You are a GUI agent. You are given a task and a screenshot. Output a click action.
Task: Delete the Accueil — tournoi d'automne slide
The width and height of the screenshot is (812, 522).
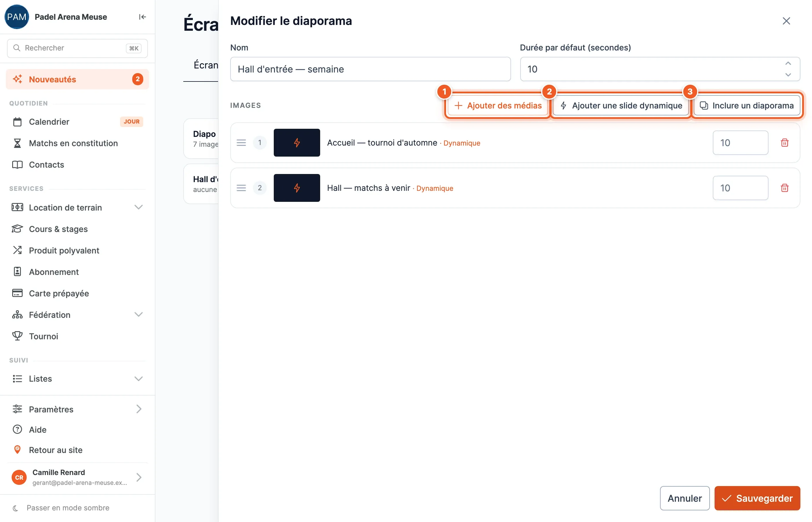[x=784, y=143]
